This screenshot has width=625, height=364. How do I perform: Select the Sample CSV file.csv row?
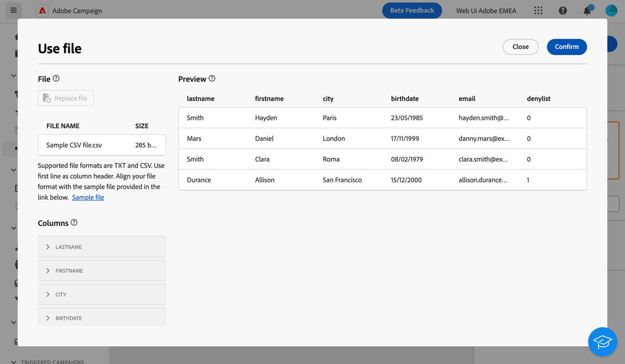click(x=102, y=145)
